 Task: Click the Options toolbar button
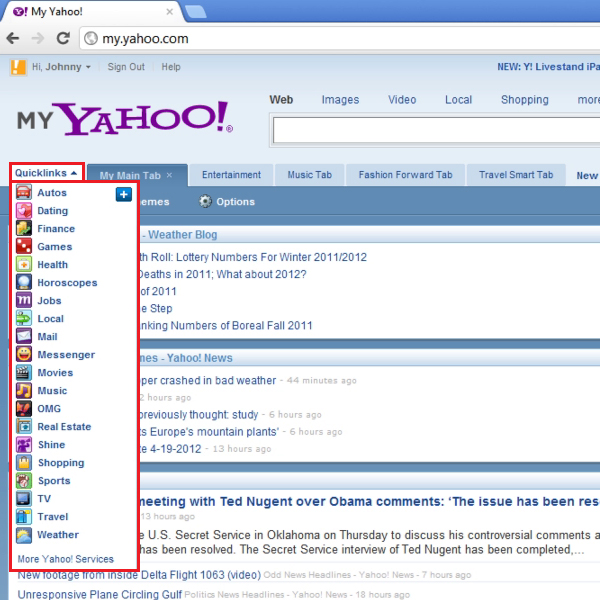(x=227, y=202)
